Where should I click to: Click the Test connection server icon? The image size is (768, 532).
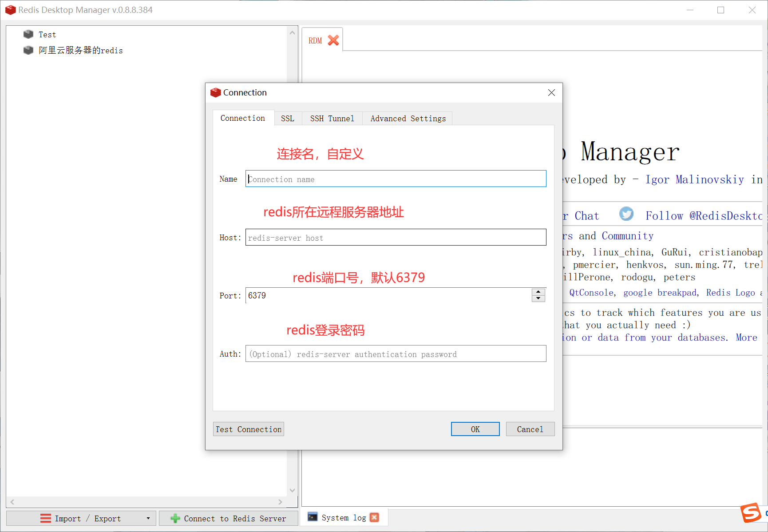pyautogui.click(x=28, y=34)
